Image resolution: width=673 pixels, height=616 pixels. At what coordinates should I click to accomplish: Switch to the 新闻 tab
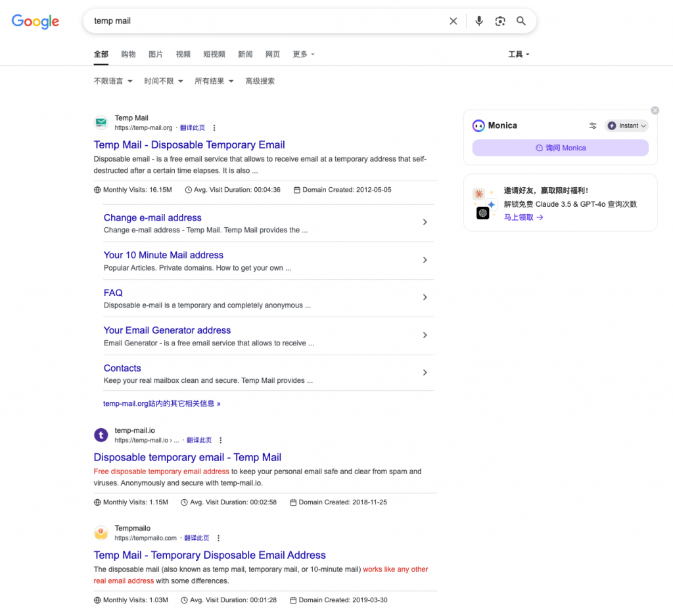(245, 55)
